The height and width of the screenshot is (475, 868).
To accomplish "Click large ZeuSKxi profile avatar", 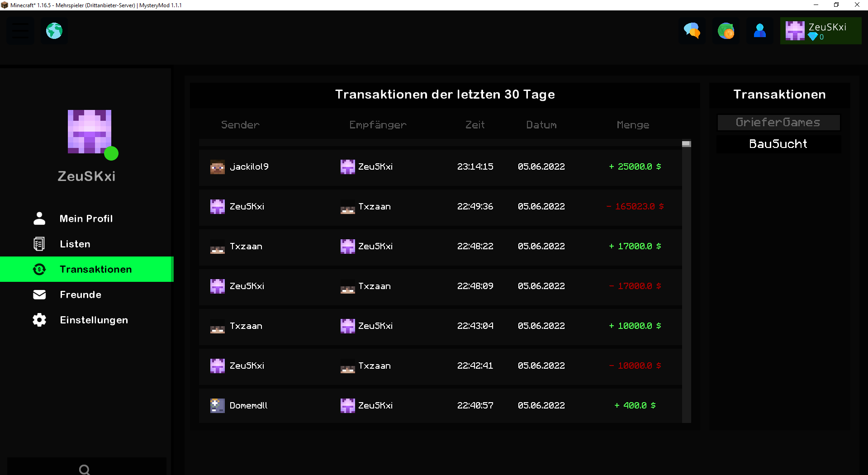I will [x=90, y=132].
